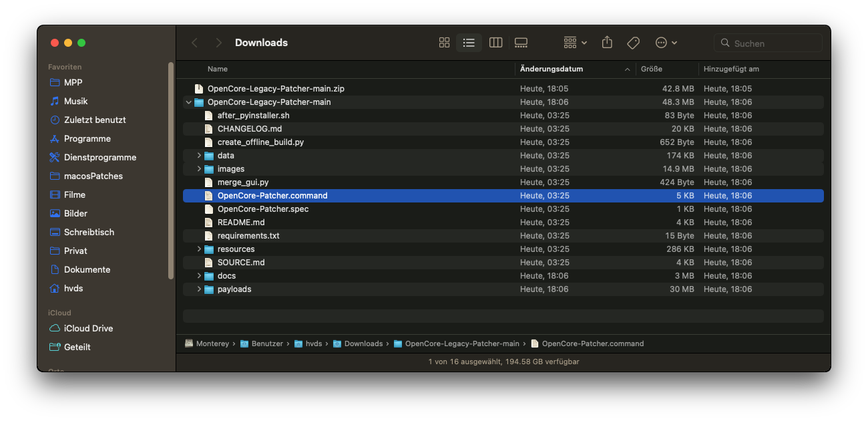The height and width of the screenshot is (421, 868).
Task: Click the Privat folder sidebar icon
Action: click(55, 251)
